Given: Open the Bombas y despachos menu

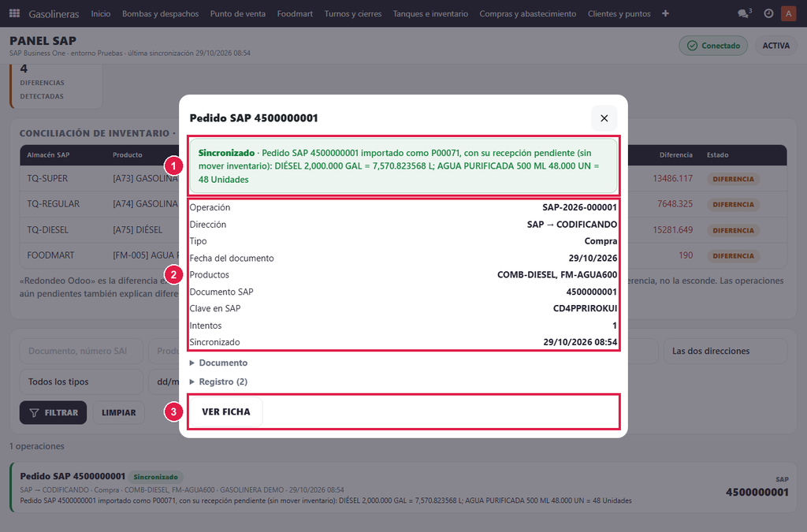Looking at the screenshot, I should coord(161,13).
